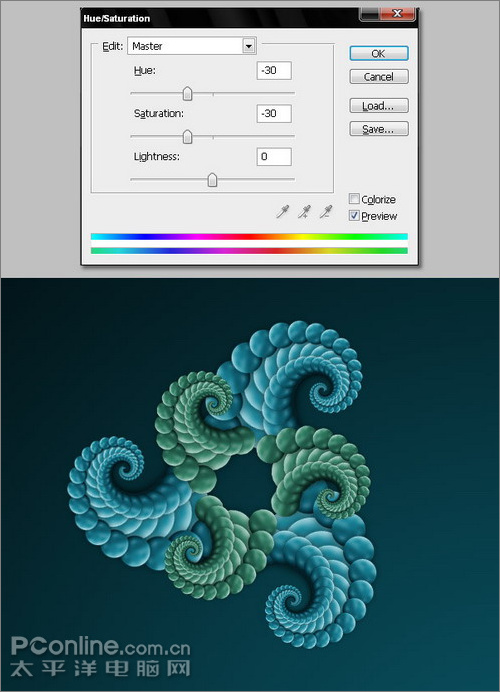Select the plain eyedropper tool
The image size is (500, 692).
point(282,212)
